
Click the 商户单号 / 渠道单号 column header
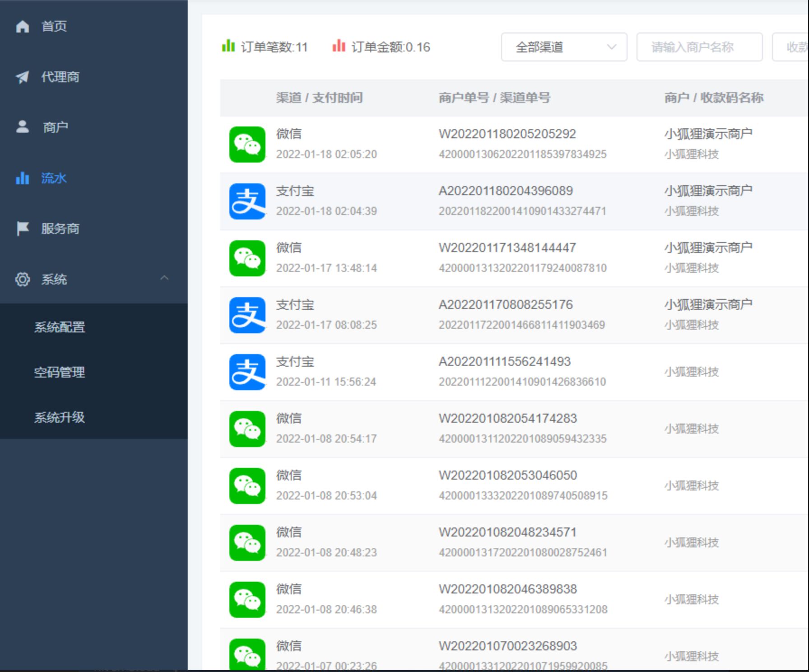[x=494, y=98]
